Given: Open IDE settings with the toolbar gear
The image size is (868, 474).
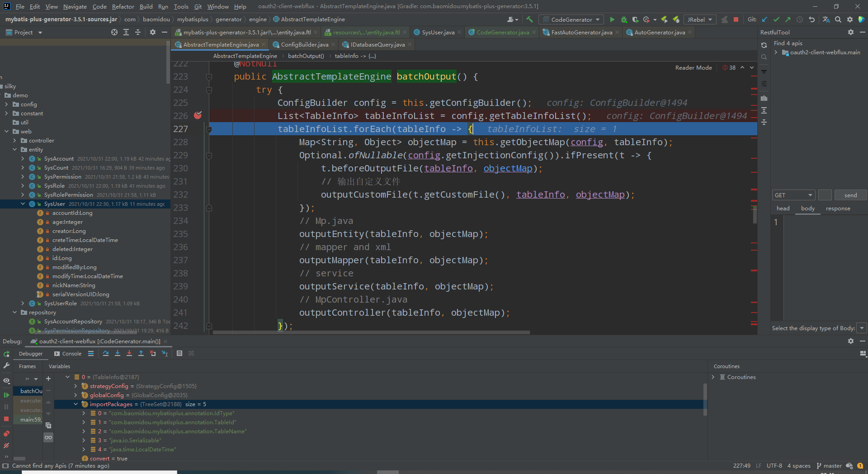Looking at the screenshot, I should coord(849,19).
